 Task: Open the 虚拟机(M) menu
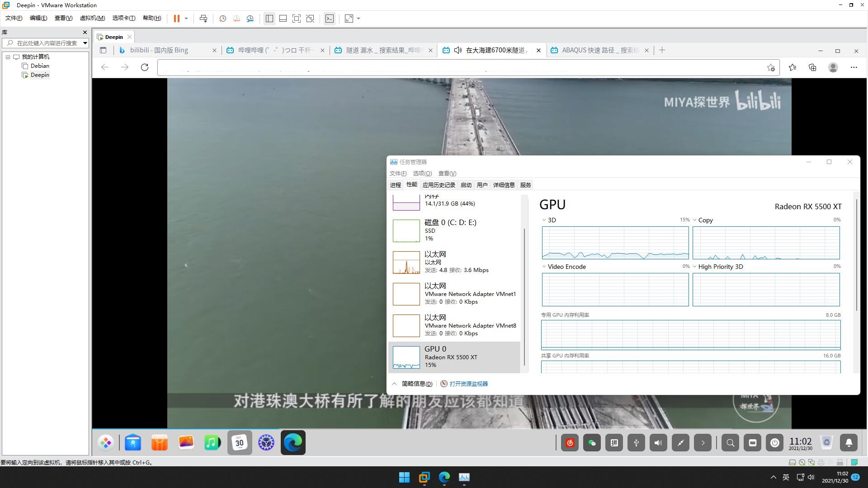(92, 18)
